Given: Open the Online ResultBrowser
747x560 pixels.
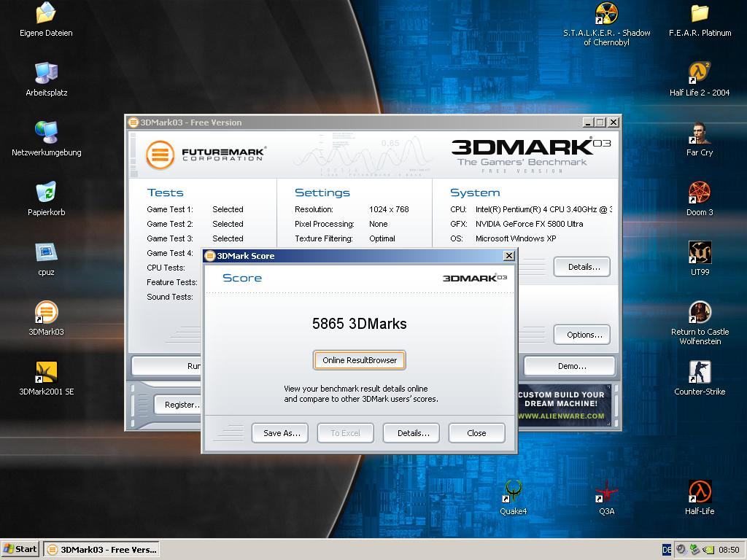Looking at the screenshot, I should 359,360.
